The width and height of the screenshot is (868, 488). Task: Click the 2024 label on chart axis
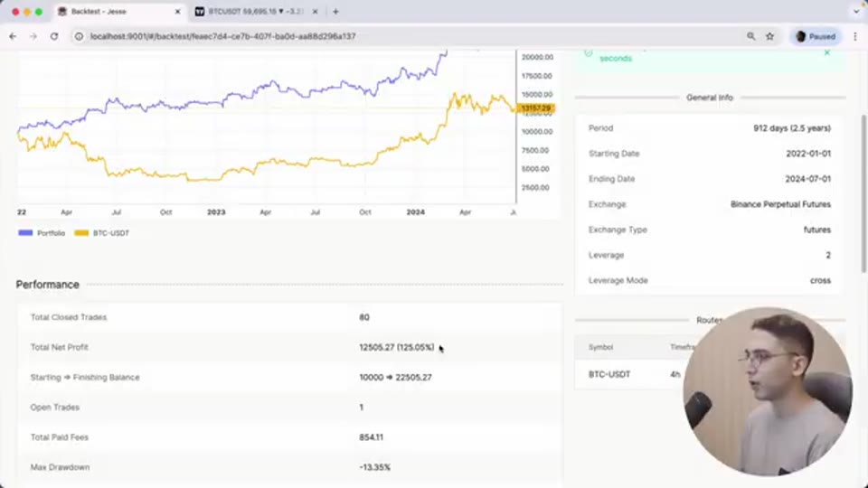[415, 211]
